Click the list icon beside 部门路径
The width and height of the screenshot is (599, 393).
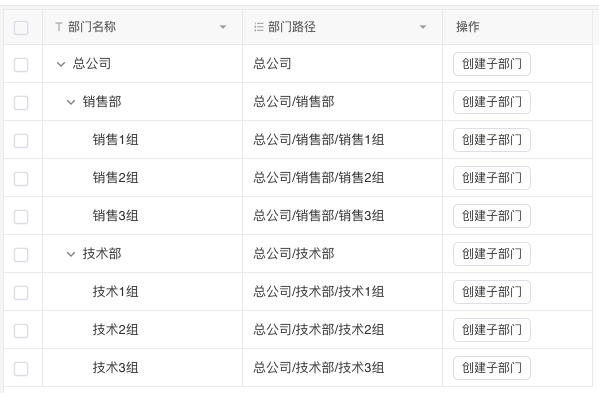coord(259,27)
